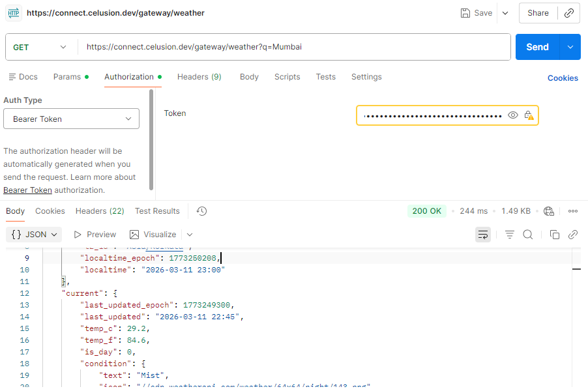Viewport: 588px width, 389px height.
Task: Open the JSON response format dropdown
Action: (33, 234)
